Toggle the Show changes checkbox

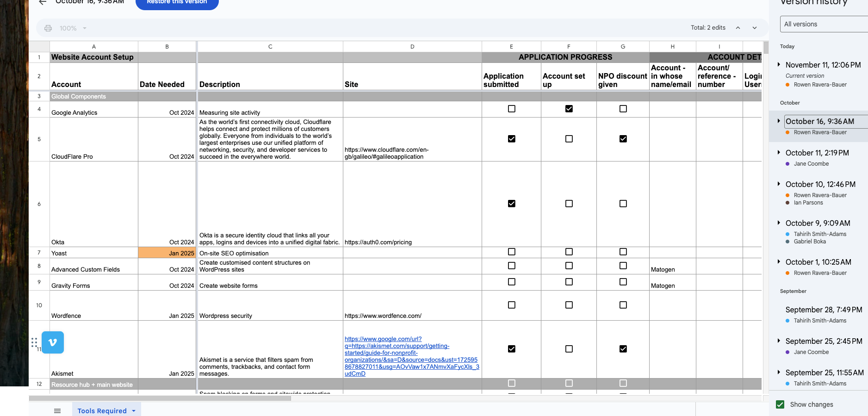[x=780, y=404]
